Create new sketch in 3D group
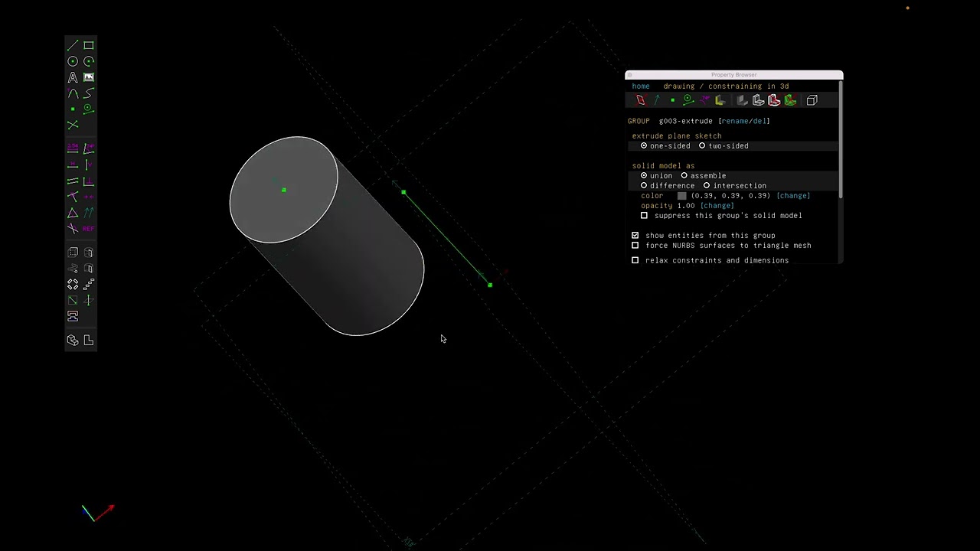This screenshot has height=551, width=980. click(x=89, y=300)
